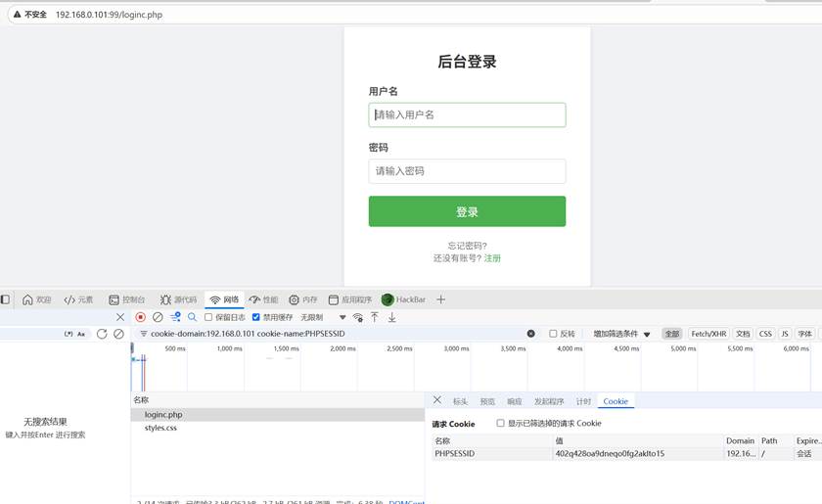Switch to the 控制台 console tab
Screen dimensions: 822x504
point(126,299)
